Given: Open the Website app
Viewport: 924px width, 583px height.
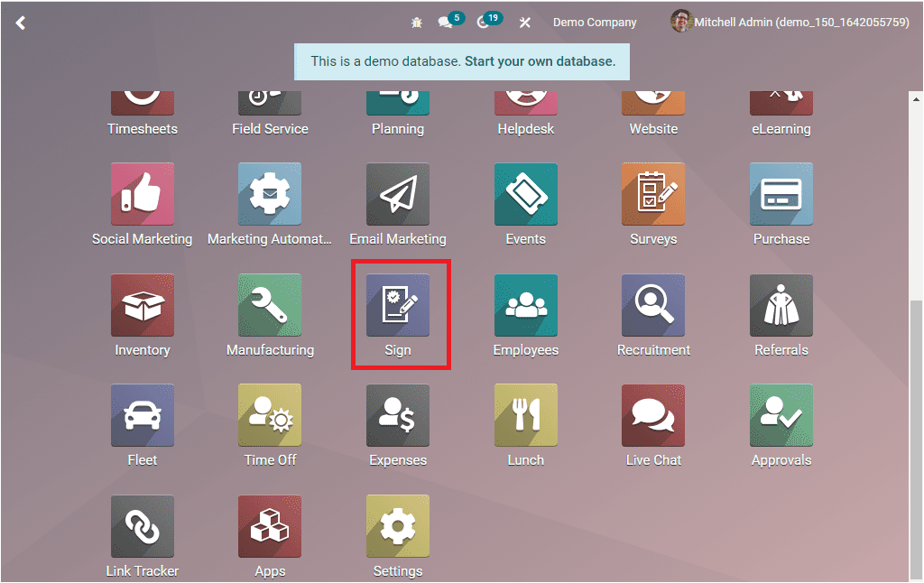Looking at the screenshot, I should pos(653,103).
